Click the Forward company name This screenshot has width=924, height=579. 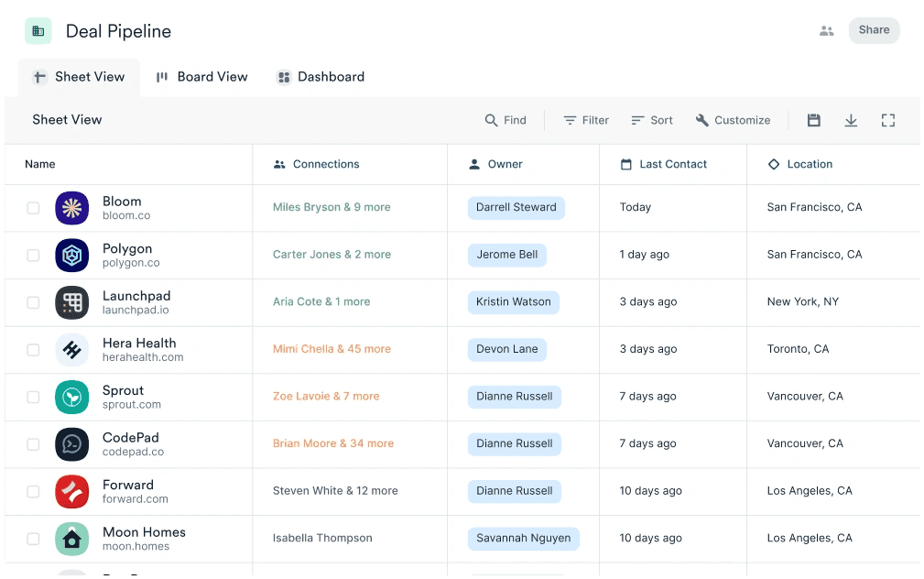pyautogui.click(x=128, y=485)
